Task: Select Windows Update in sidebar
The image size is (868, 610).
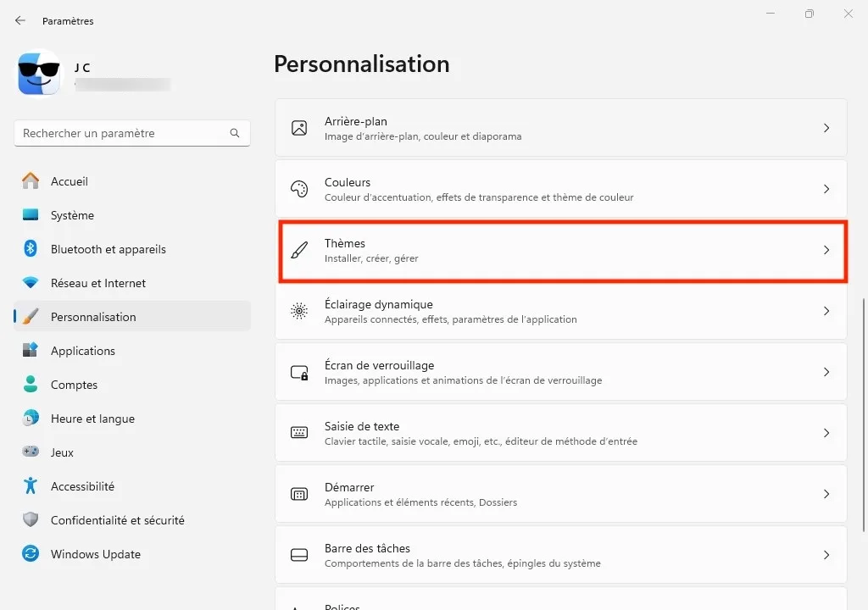Action: (95, 554)
